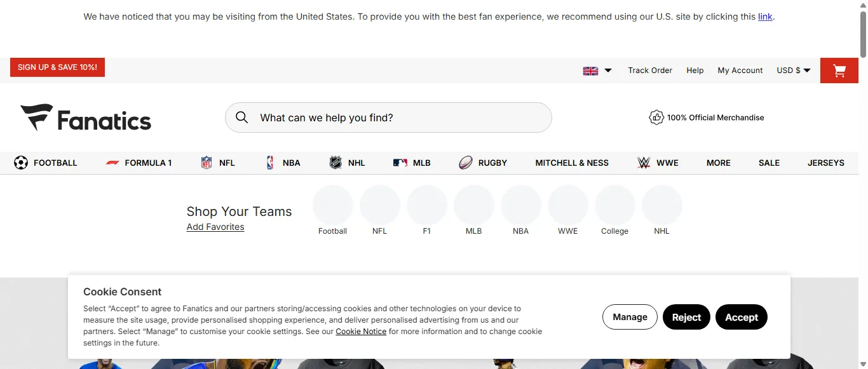This screenshot has width=868, height=369.
Task: Click the NFL shield icon
Action: [207, 163]
